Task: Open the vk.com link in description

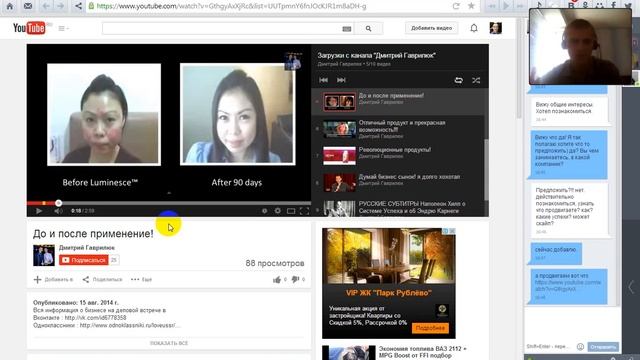Action: pos(96,318)
